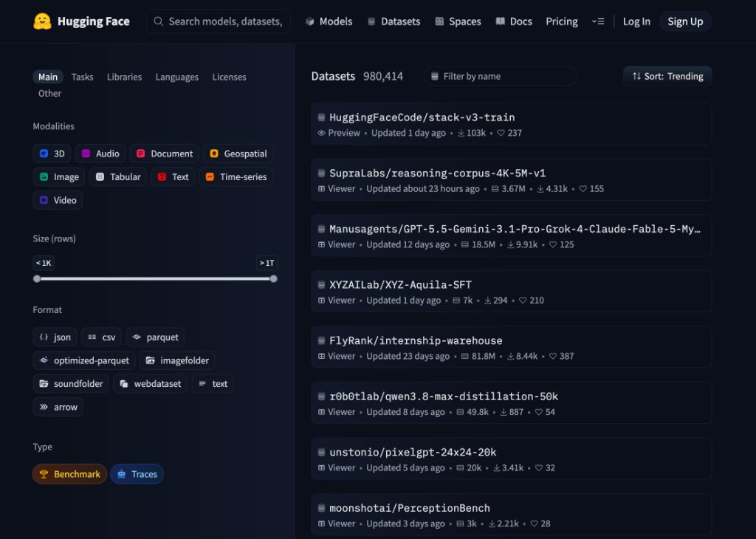Click the Hugging Face emoji logo

coord(42,21)
